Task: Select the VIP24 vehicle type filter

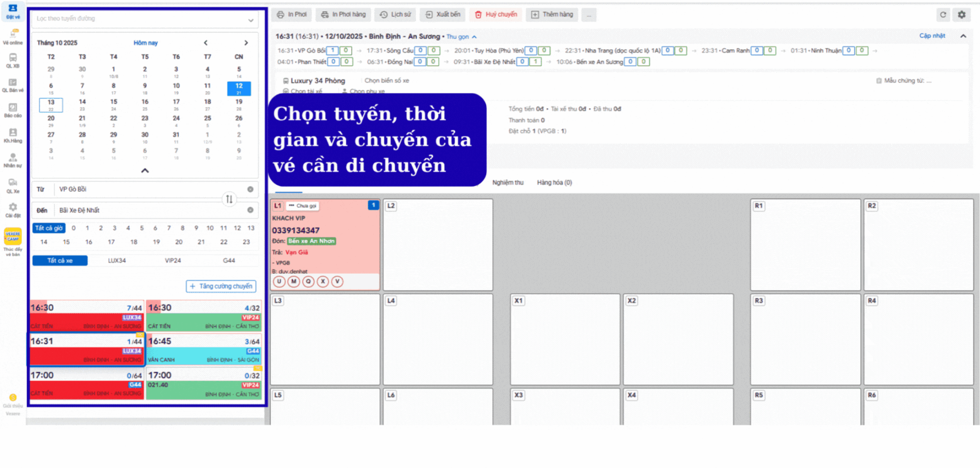Action: coord(173,261)
